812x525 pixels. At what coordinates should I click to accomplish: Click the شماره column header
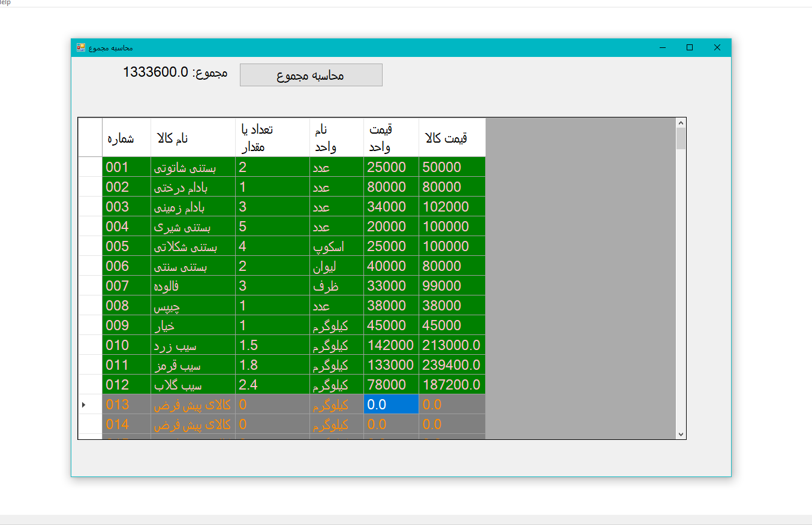(127, 138)
